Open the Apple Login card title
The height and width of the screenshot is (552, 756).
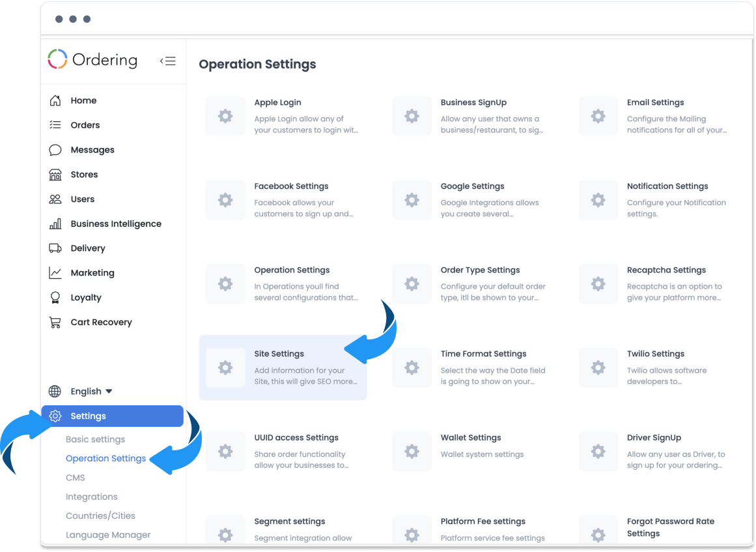pyautogui.click(x=277, y=102)
